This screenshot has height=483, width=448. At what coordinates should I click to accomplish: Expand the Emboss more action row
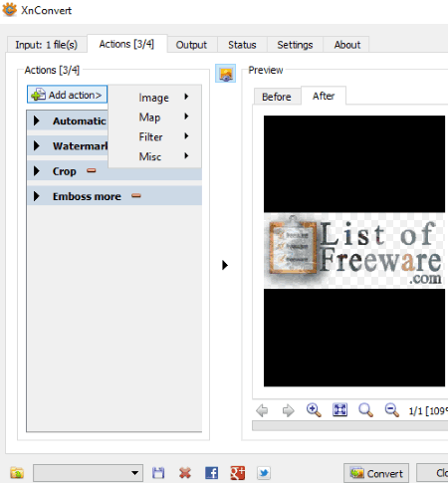[x=37, y=196]
